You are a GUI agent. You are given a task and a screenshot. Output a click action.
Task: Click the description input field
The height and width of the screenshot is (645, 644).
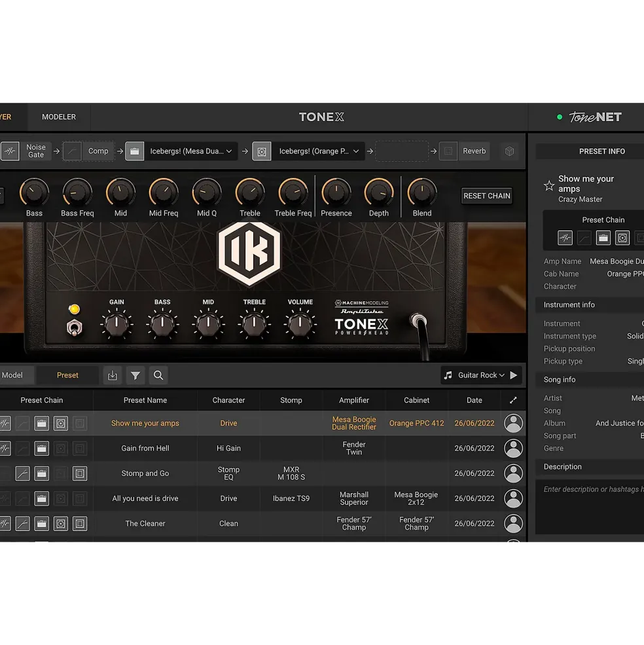tap(590, 507)
